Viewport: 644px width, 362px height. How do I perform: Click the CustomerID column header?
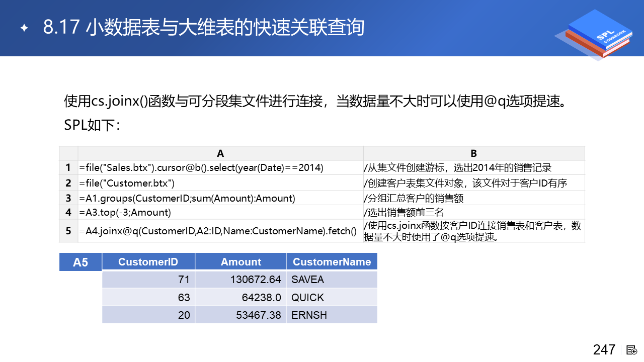pos(148,261)
